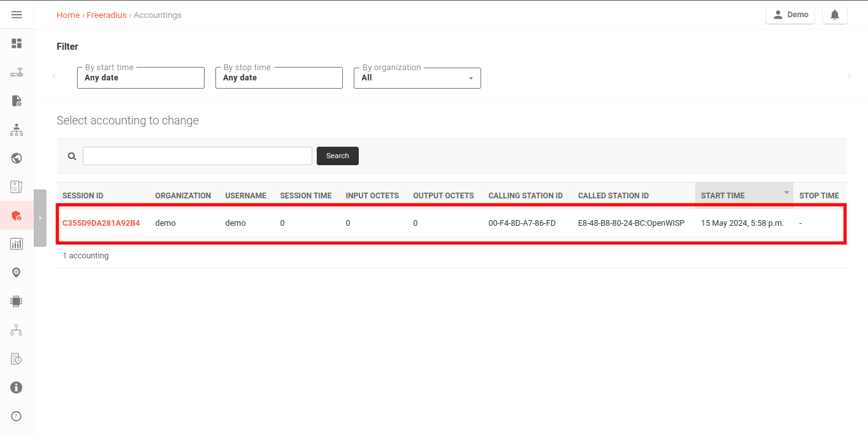
Task: Open the configuration templates file icon
Action: (x=17, y=100)
